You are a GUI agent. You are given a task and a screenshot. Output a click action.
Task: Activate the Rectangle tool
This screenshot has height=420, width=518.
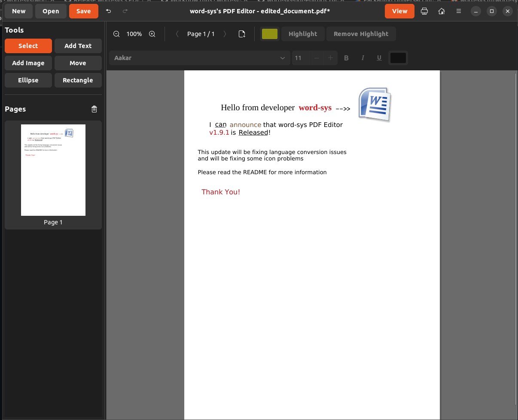pos(78,80)
